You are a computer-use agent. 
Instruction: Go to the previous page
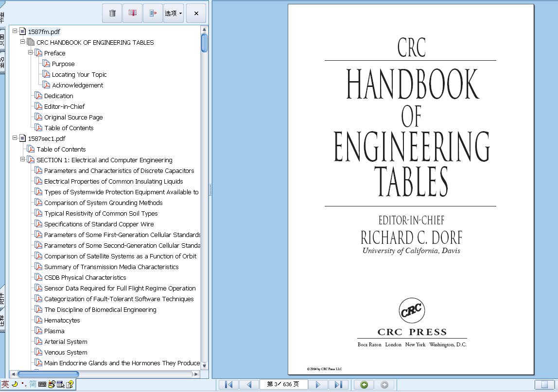(x=249, y=385)
